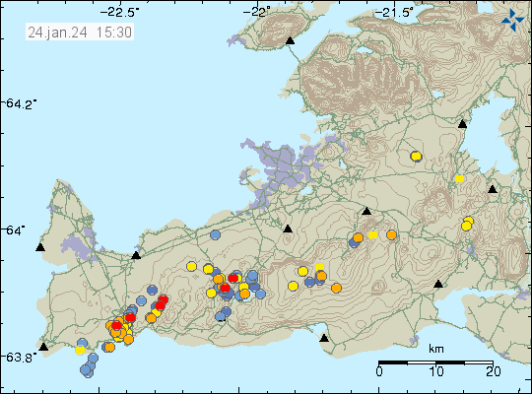Click the -22.5° longitude label
Image resolution: width=532 pixels, height=394 pixels.
click(119, 13)
